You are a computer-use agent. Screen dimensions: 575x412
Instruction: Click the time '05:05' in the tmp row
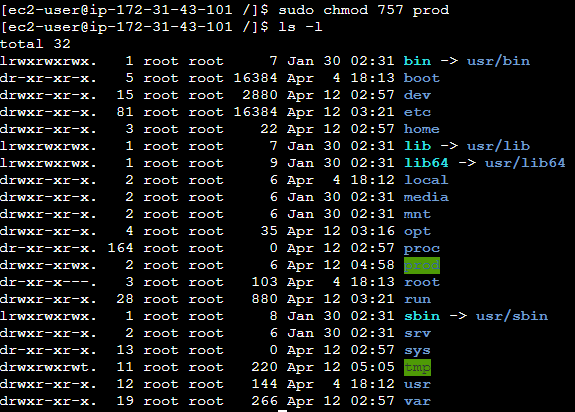372,367
